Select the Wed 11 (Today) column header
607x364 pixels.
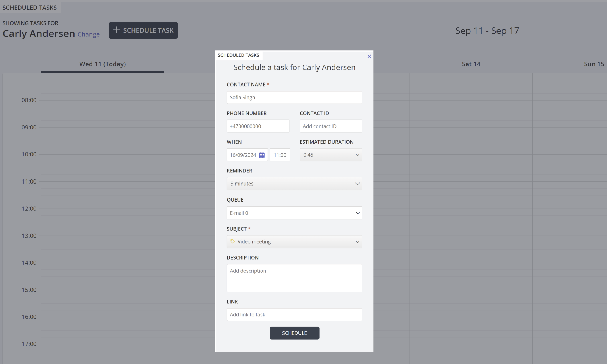tap(102, 64)
